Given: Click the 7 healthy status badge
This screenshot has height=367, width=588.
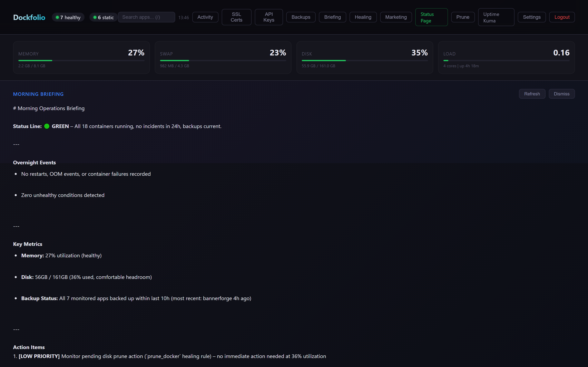Looking at the screenshot, I should click(68, 17).
